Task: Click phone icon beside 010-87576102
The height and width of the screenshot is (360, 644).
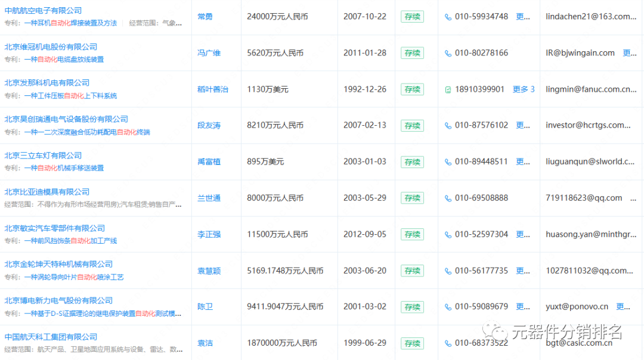Action: pos(448,126)
